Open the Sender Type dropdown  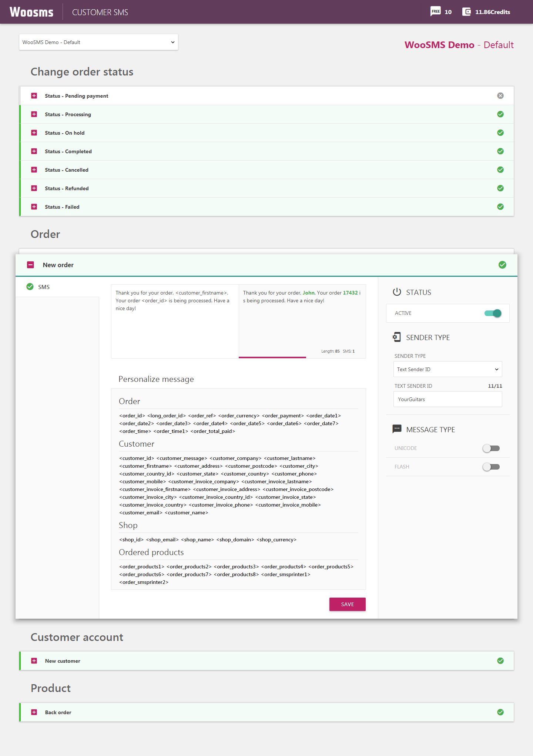447,369
